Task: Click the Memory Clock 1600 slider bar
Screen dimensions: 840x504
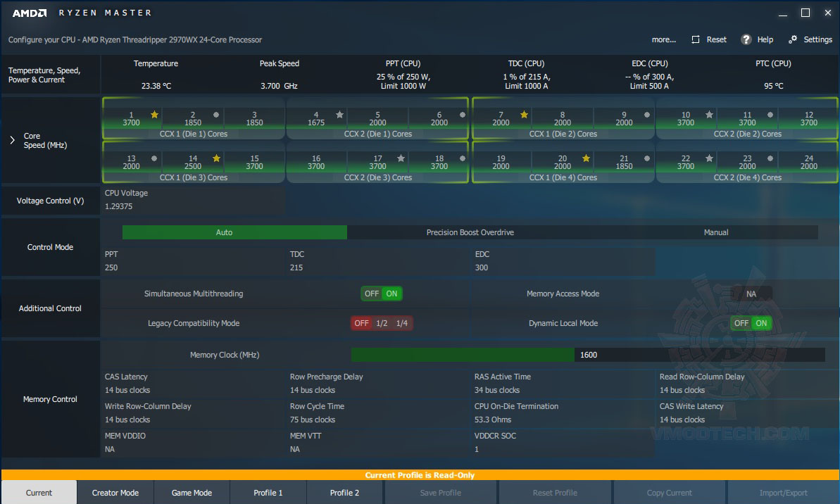Action: point(588,355)
